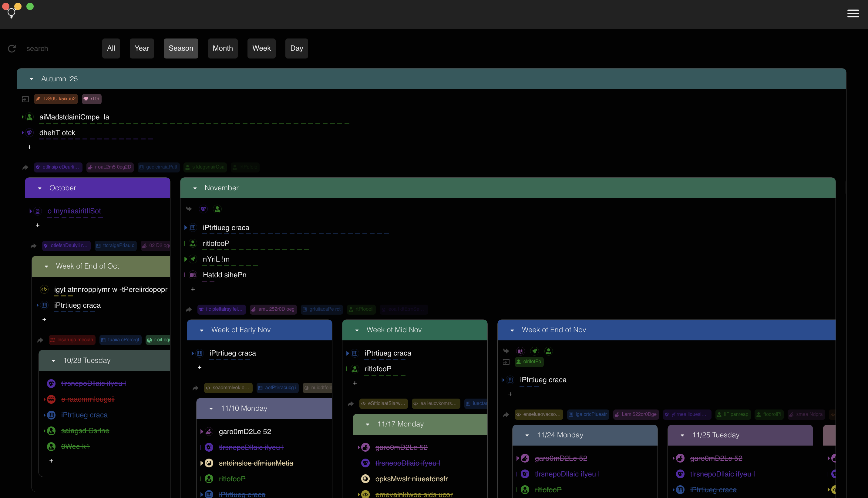Screen dimensions: 868x498
Task: Click the book icon beside Hatdd sihePn
Action: click(193, 275)
